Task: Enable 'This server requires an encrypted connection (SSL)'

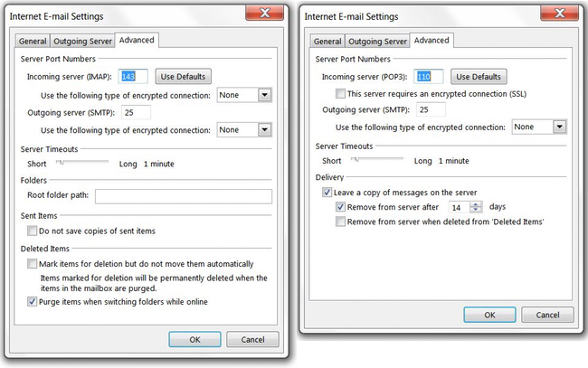Action: [340, 93]
